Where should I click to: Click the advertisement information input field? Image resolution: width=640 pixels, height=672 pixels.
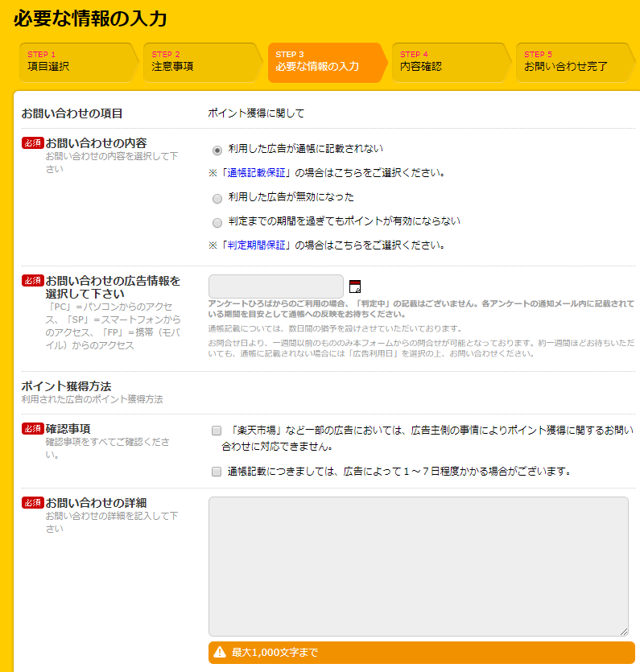276,287
